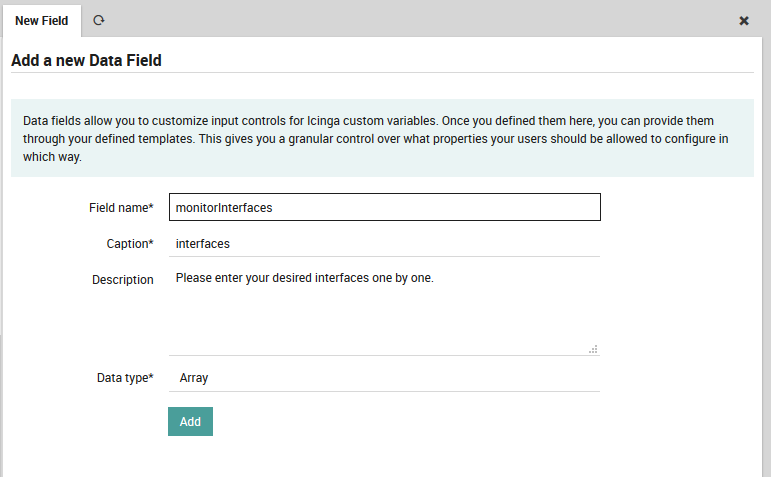Switch to the New Field tab

(x=41, y=20)
